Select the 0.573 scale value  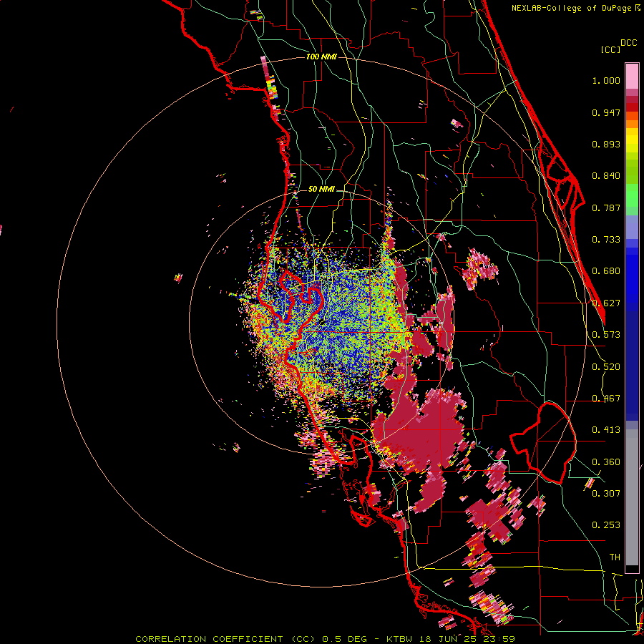tap(606, 335)
